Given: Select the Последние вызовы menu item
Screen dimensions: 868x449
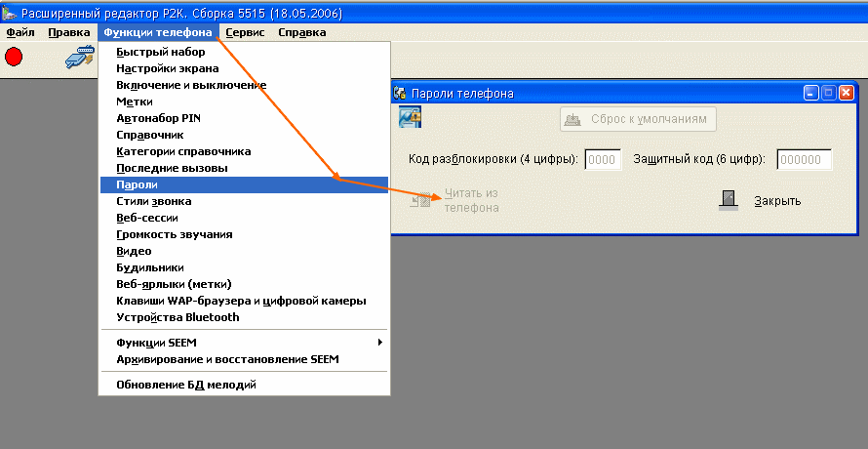Looking at the screenshot, I should (244, 168).
